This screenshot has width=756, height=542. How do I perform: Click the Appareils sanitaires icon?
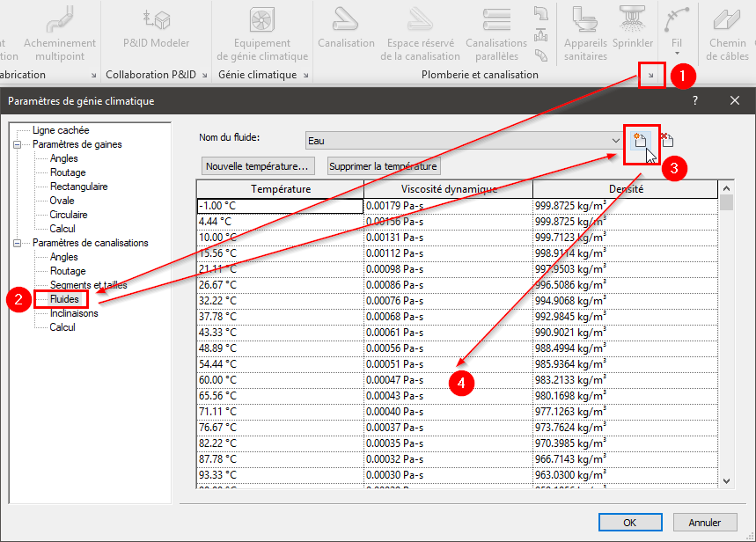[x=585, y=21]
